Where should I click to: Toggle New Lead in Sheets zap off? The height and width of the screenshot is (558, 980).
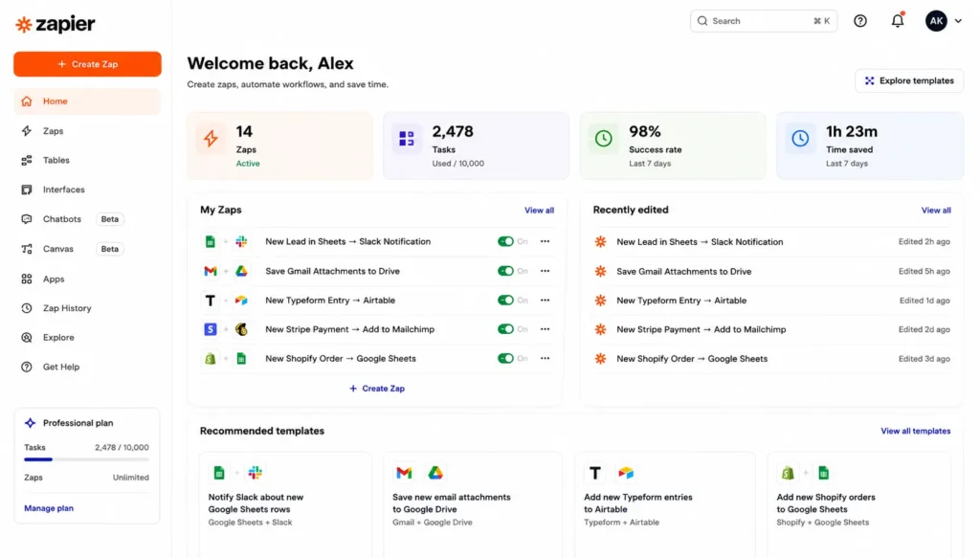coord(505,241)
